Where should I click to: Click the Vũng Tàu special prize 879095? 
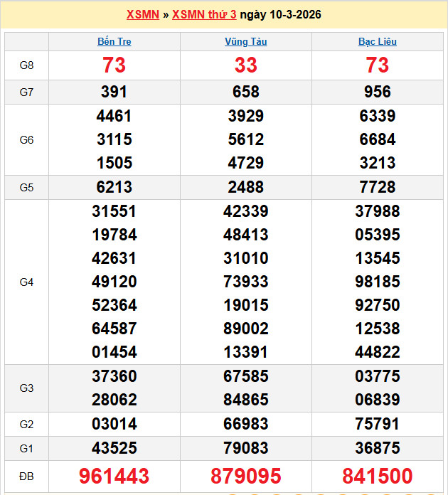(245, 476)
